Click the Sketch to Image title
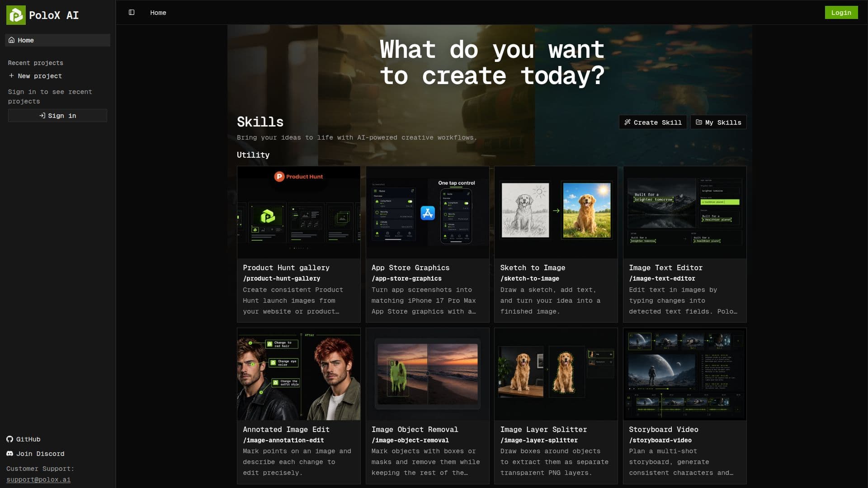Image resolution: width=868 pixels, height=488 pixels. click(533, 267)
